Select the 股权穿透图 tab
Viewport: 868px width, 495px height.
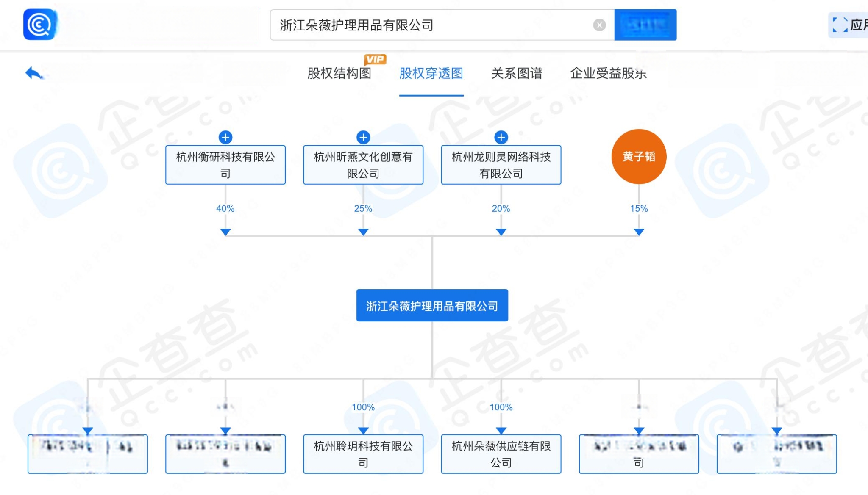[431, 73]
